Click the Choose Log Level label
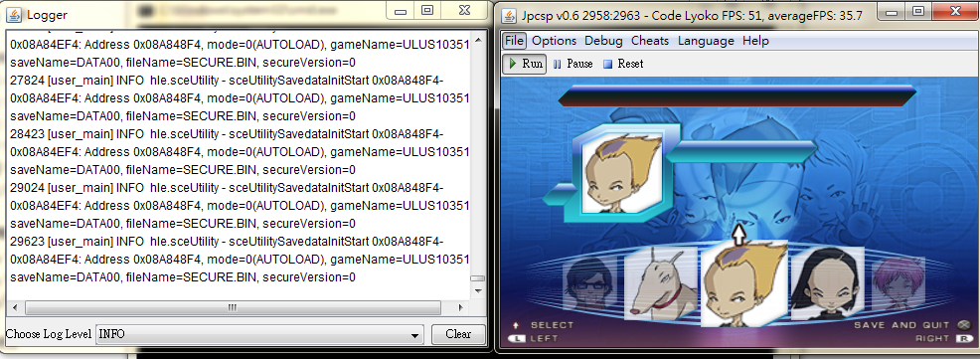 click(x=49, y=334)
